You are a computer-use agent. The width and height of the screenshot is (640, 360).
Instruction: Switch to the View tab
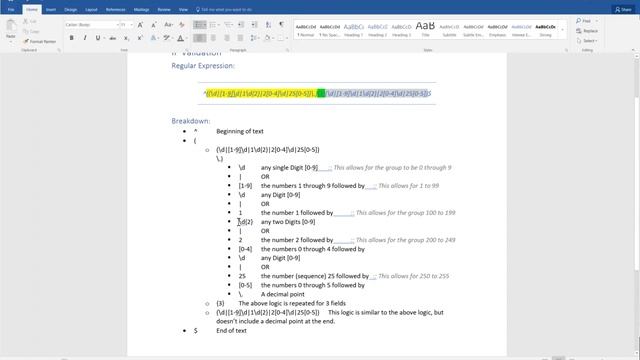point(183,9)
